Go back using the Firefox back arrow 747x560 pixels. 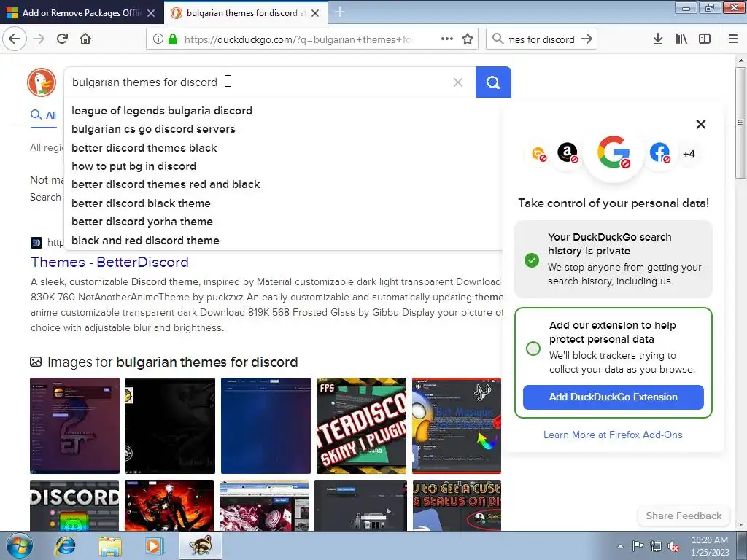[15, 39]
